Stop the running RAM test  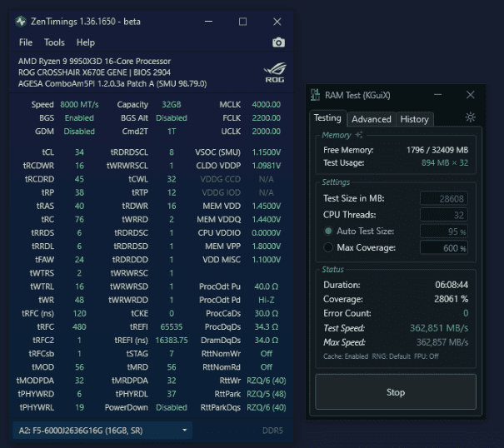[x=396, y=392]
